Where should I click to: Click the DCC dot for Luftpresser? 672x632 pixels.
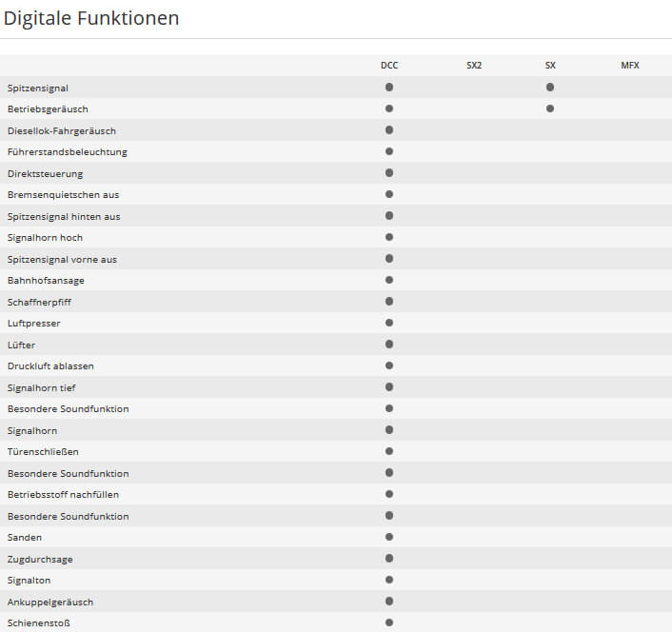[x=389, y=323]
